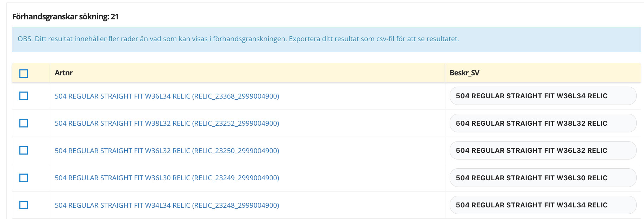644x219 pixels.
Task: Open article link RELIC_23248_2999004900
Action: tap(167, 205)
